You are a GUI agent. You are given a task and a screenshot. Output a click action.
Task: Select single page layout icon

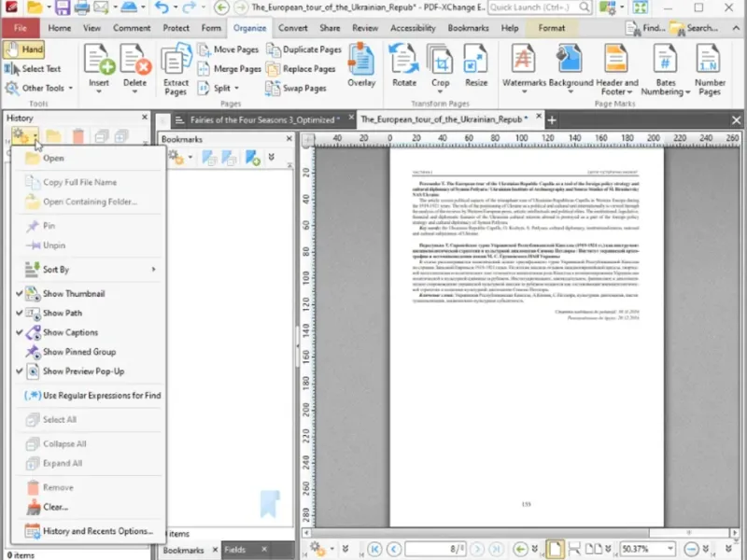(555, 549)
